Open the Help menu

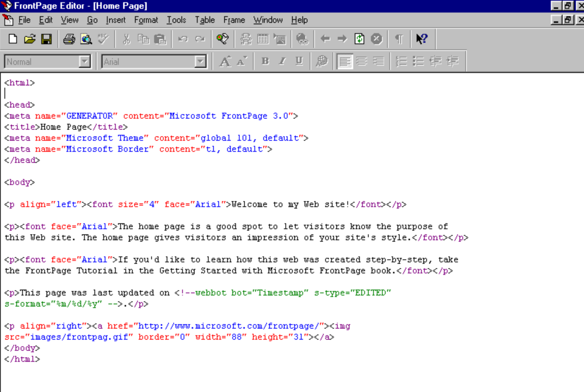(299, 20)
